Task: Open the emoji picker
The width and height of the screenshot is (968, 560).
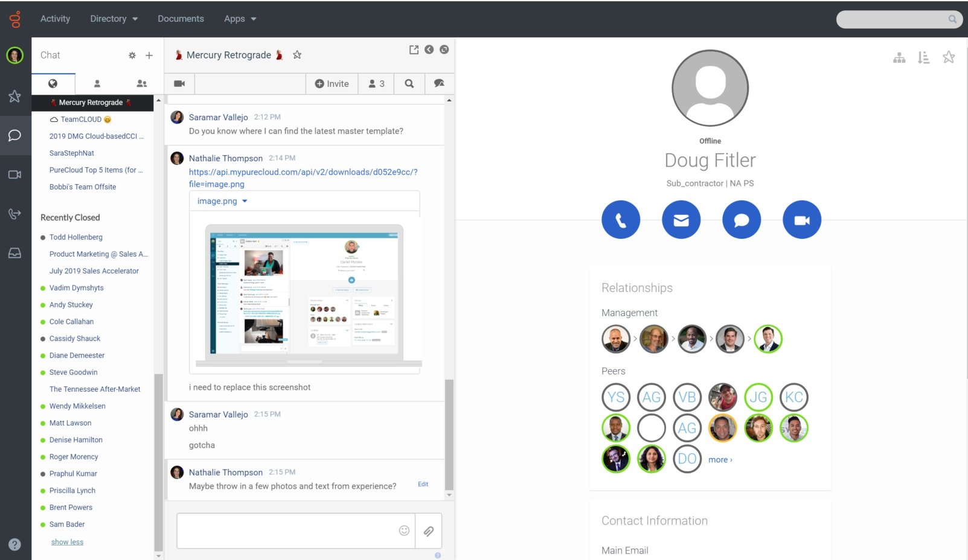Action: tap(404, 530)
